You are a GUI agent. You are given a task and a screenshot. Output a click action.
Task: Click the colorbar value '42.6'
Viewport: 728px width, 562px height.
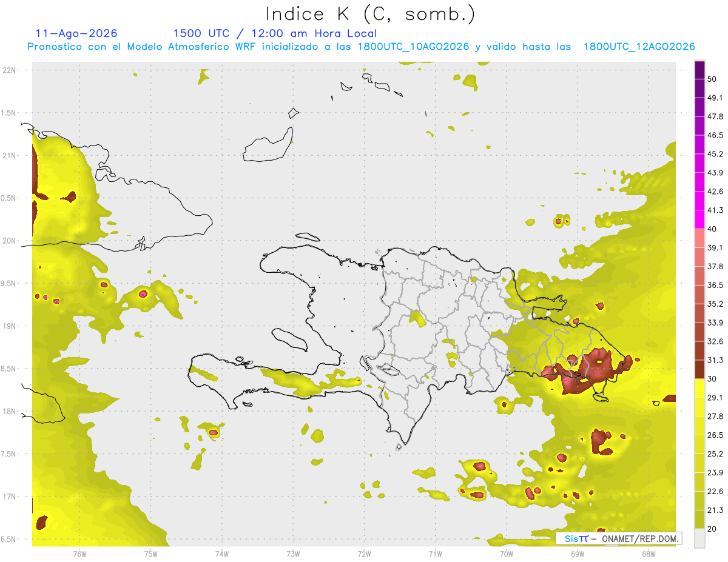coord(715,192)
